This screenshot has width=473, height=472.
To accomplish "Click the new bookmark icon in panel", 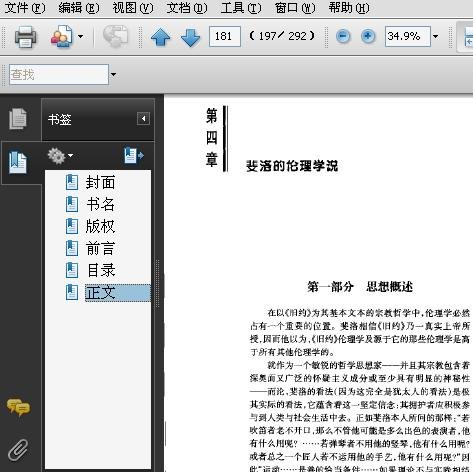I will (x=134, y=155).
